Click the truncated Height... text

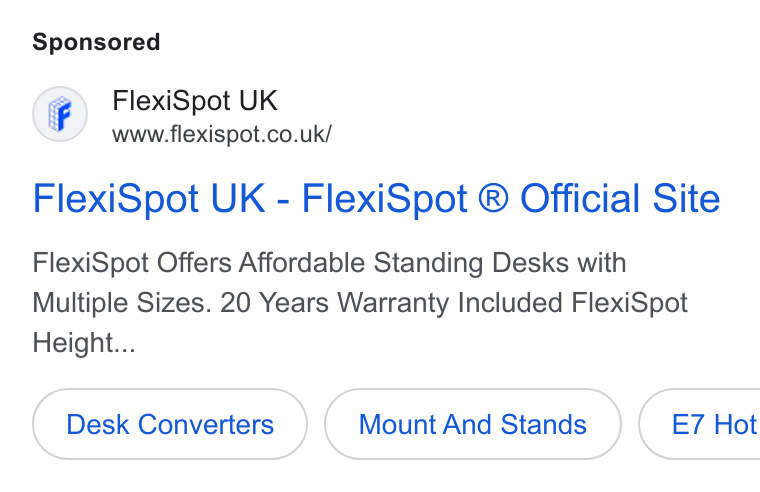(x=84, y=343)
